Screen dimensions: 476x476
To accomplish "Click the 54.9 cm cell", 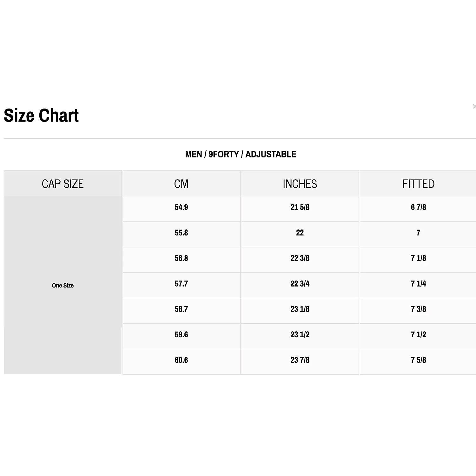I will [x=181, y=207].
